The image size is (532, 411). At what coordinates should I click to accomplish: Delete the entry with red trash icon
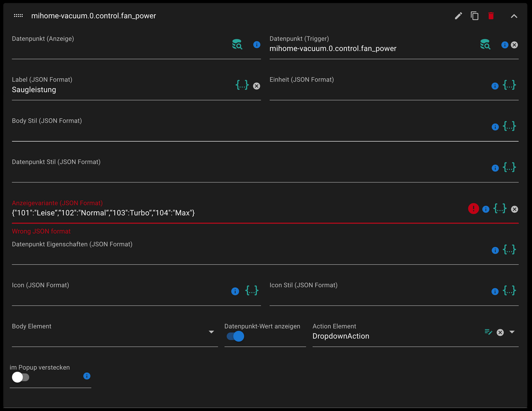[491, 16]
